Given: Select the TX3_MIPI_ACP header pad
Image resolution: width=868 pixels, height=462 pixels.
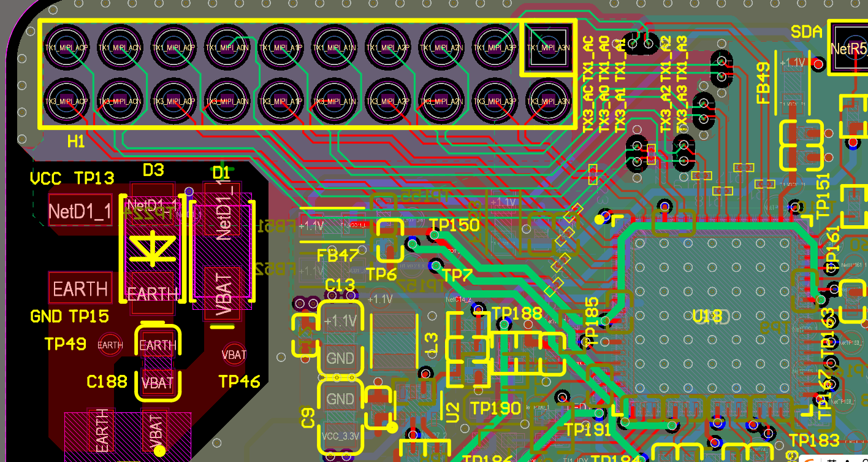Looking at the screenshot, I should coord(66,101).
